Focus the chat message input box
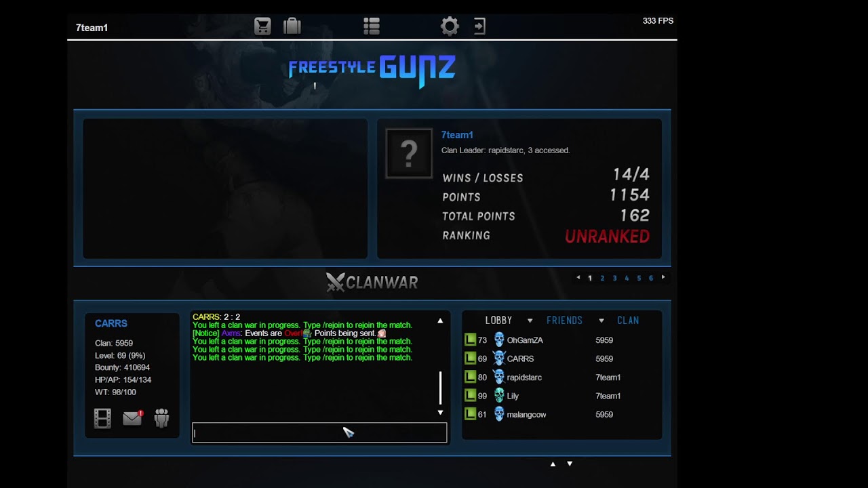Viewport: 868px width, 488px height. click(319, 432)
